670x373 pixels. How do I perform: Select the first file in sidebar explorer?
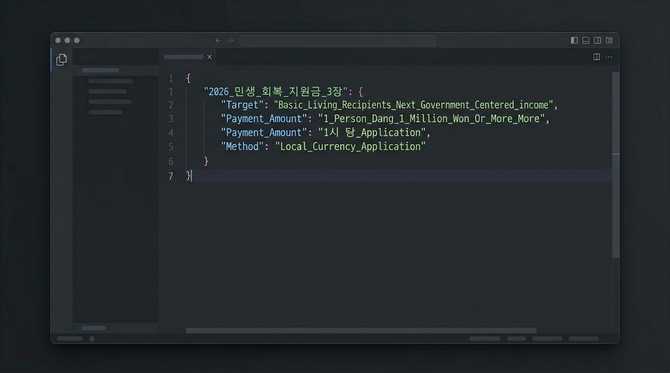[111, 81]
